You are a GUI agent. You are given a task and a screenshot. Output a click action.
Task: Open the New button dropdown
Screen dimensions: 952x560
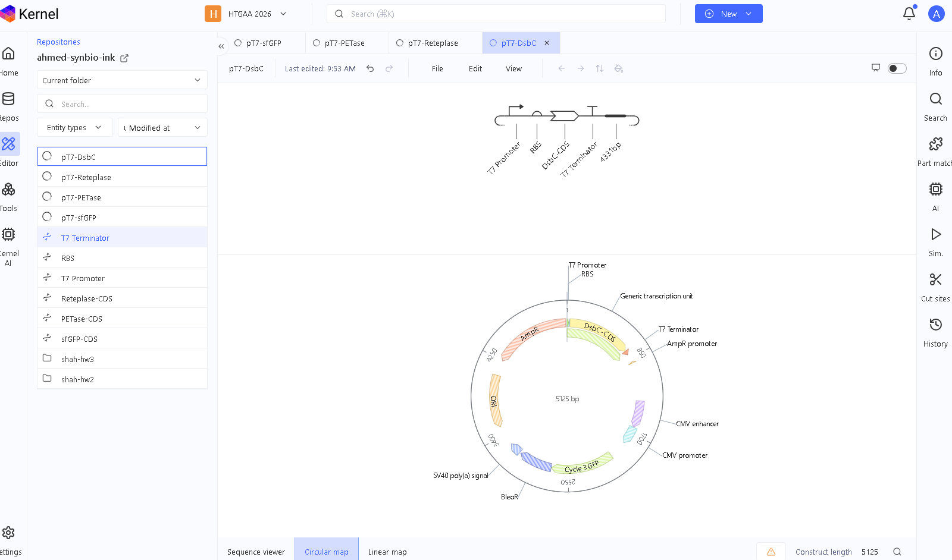[x=749, y=14]
